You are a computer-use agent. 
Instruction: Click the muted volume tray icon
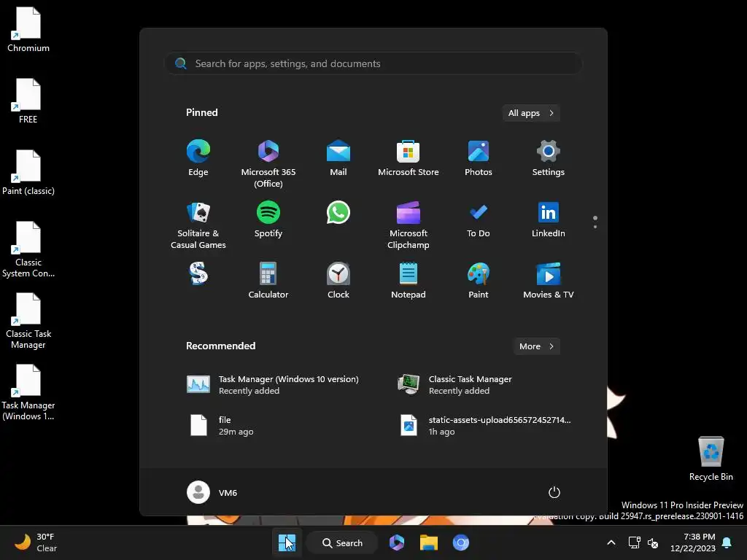click(x=653, y=542)
